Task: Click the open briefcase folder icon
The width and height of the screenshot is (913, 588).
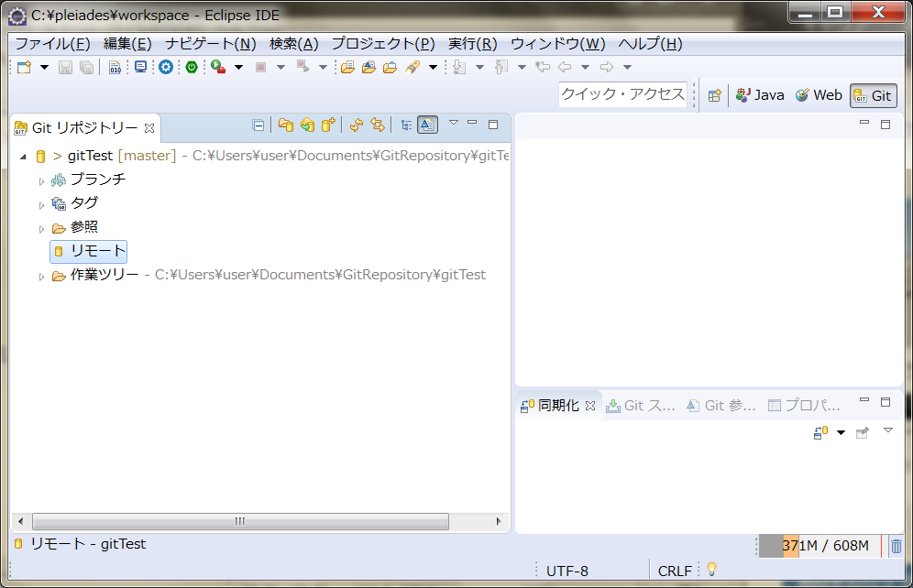Action: point(390,67)
